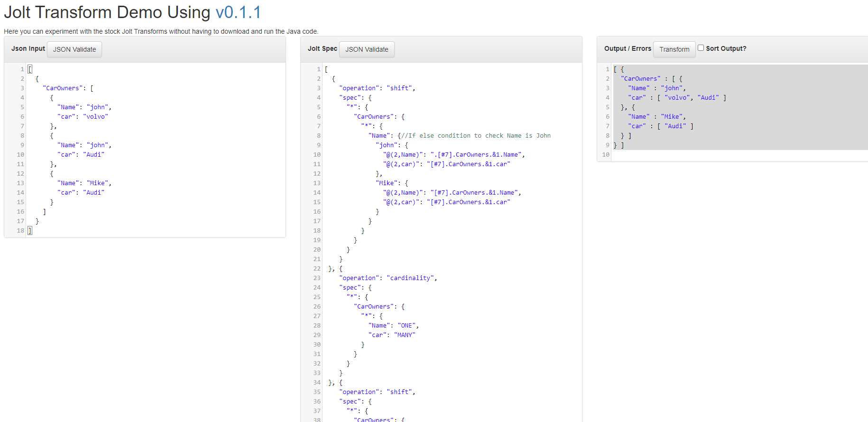Click line number 18 in Json Input gutter

(20, 231)
